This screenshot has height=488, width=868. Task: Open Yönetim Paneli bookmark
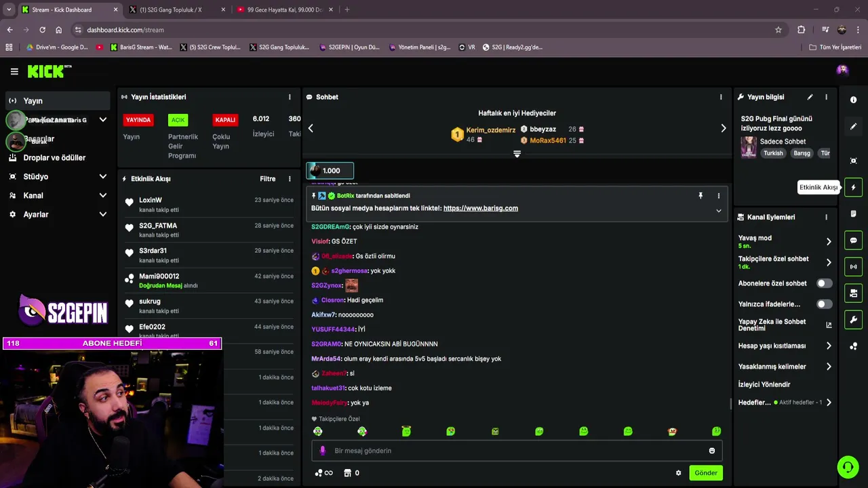click(x=419, y=47)
